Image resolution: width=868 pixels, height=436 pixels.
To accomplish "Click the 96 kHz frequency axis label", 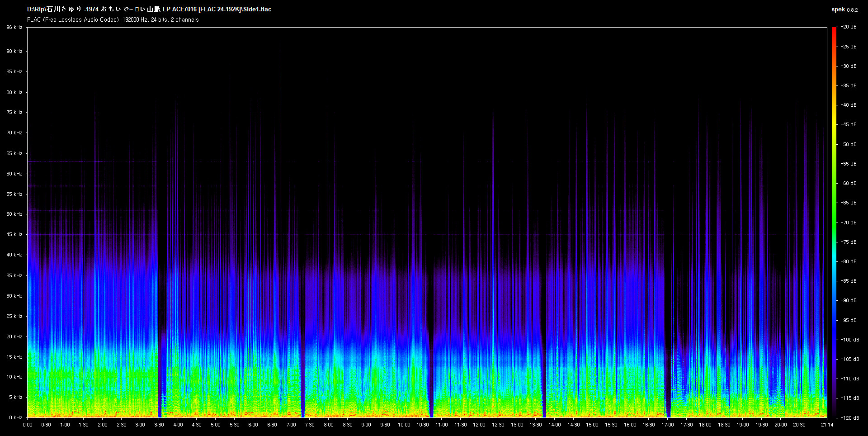I will click(x=14, y=28).
